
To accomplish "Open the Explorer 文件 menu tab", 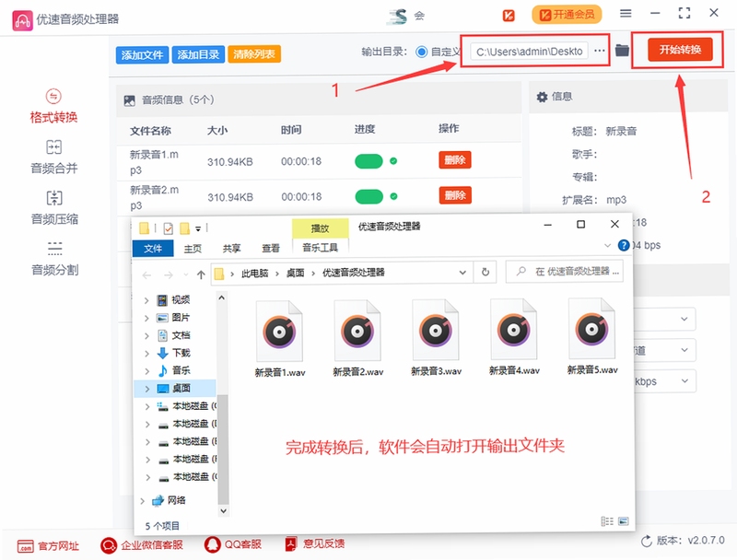I will coord(153,249).
